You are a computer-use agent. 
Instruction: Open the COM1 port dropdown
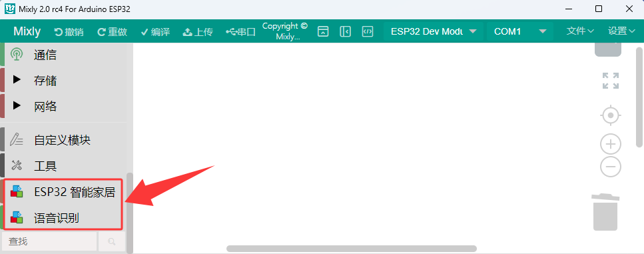coord(520,31)
